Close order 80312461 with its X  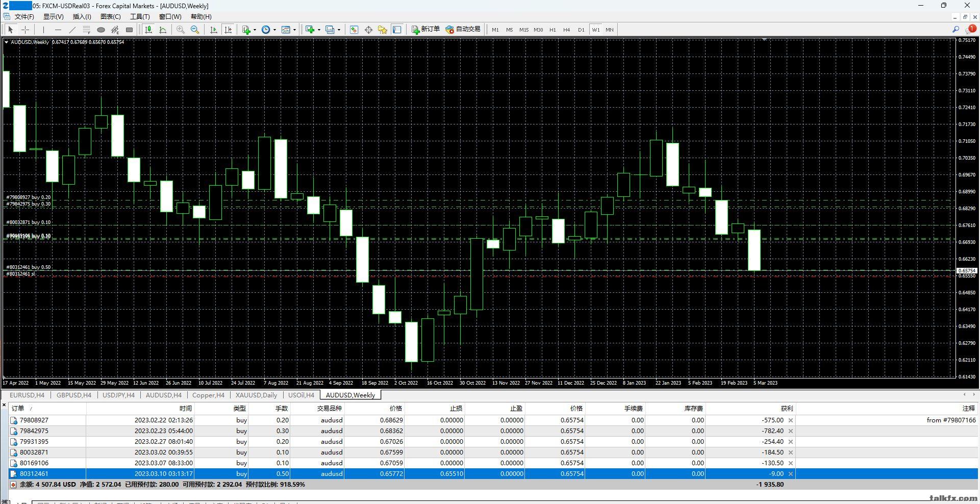pos(791,474)
